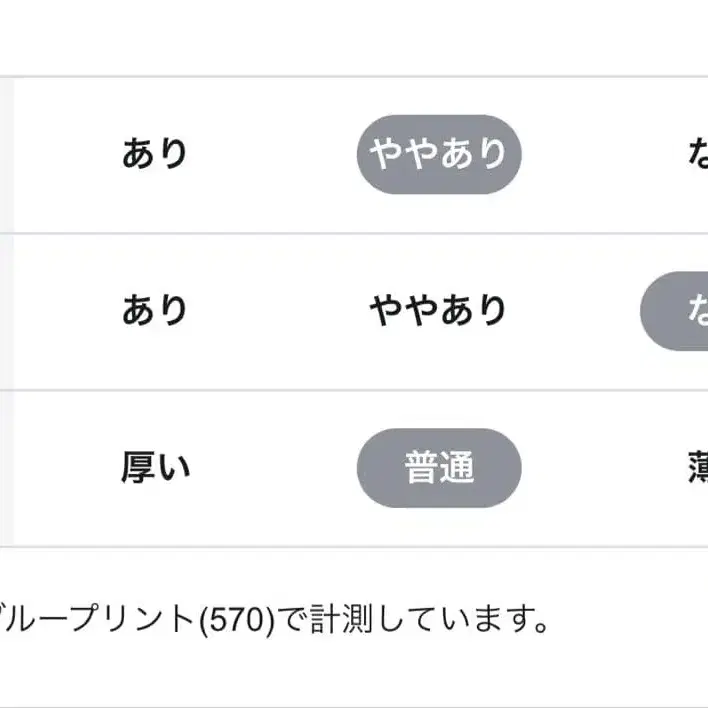Image resolution: width=708 pixels, height=708 pixels.
Task: Choose unselected ややあり in the middle row
Action: [439, 310]
